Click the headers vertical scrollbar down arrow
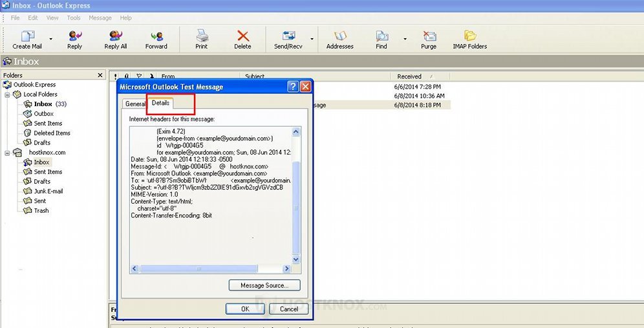The image size is (644, 328). pos(296,259)
